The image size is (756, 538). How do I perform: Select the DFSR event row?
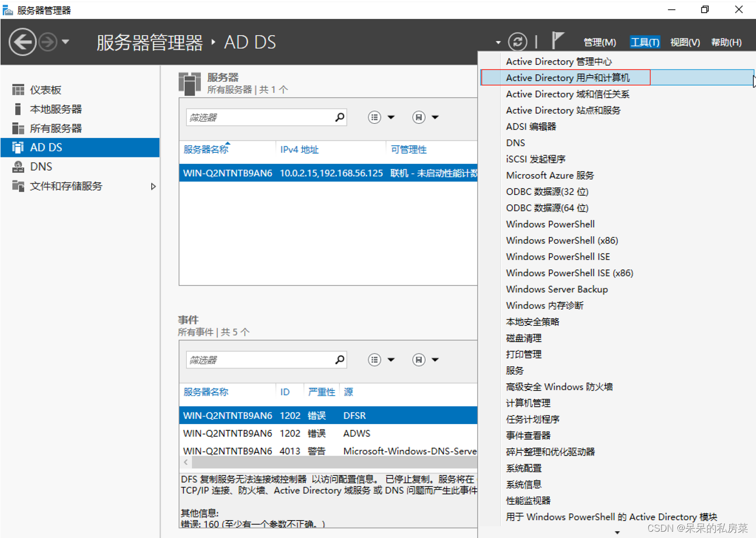(x=328, y=416)
